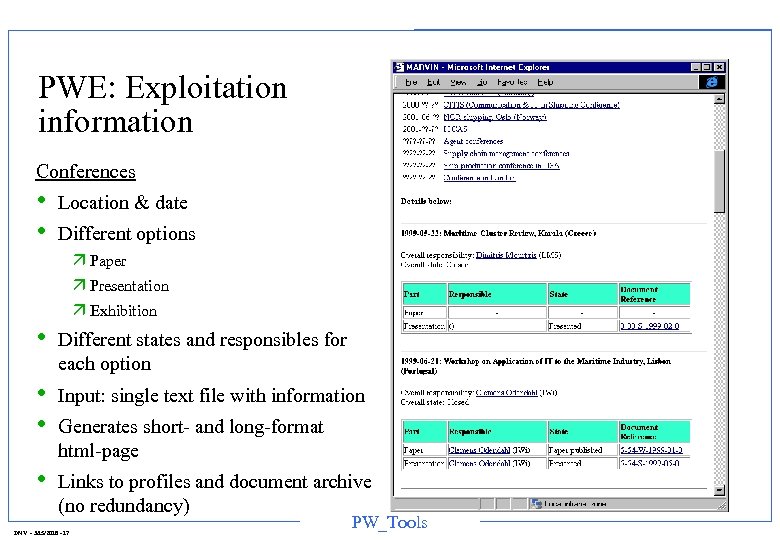Open the document reference link ending 1999-02-0
Screen dimensions: 780x540
[650, 326]
